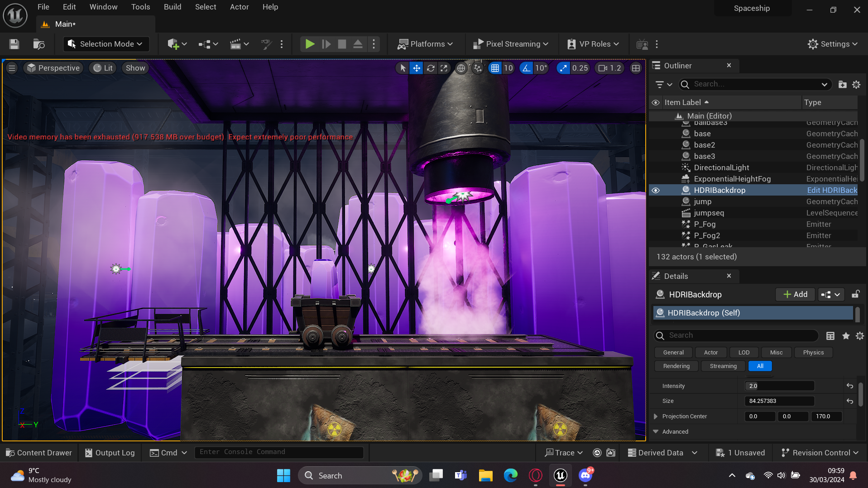The image size is (868, 488).
Task: Activate the translate move gizmo tool
Action: pos(416,68)
